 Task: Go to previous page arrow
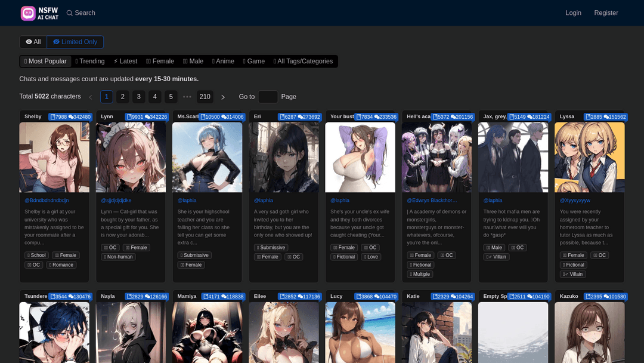91,97
